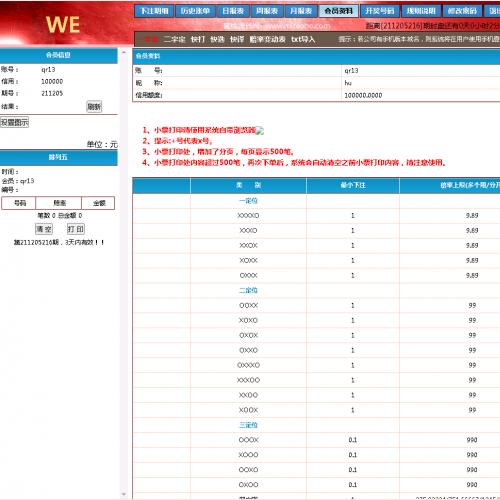
Task: Click the OXXX row label
Action: coord(248,276)
